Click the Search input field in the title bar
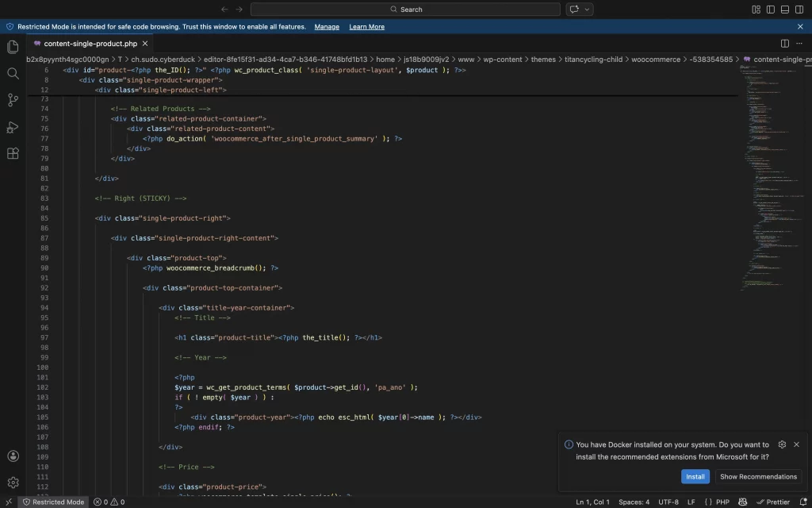 point(406,9)
